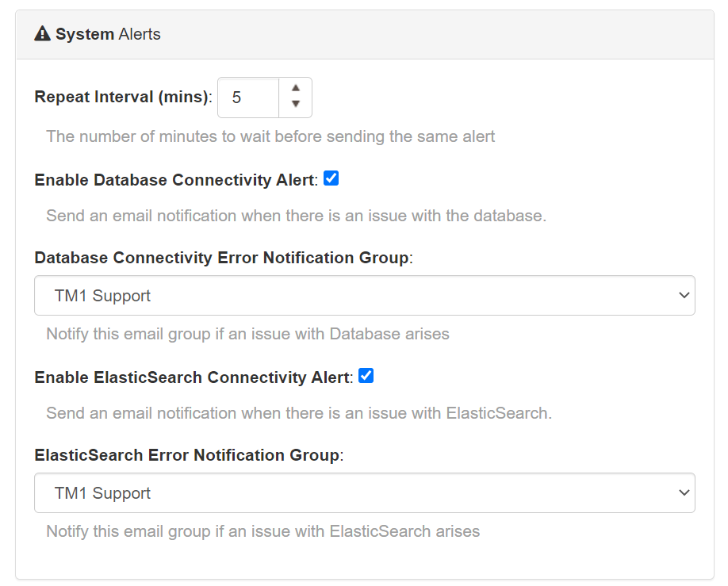Click the chevron arrow on ElasticSearch group select
Screen dimensions: 728x586
684,493
